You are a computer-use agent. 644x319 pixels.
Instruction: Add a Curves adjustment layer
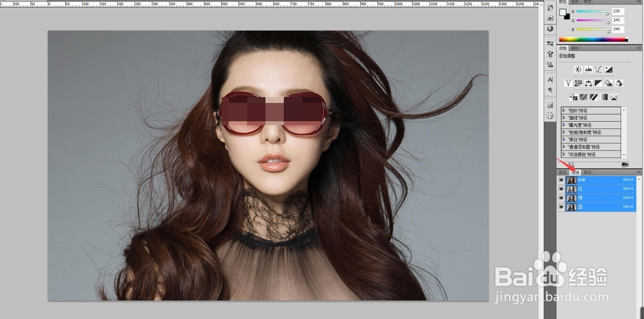point(598,69)
